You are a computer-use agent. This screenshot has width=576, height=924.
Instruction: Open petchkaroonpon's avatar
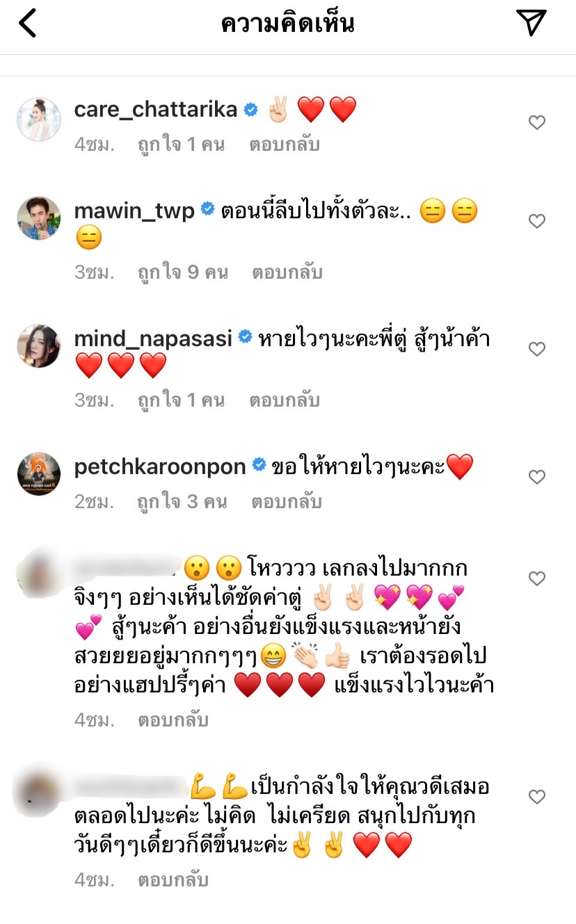pos(38,474)
